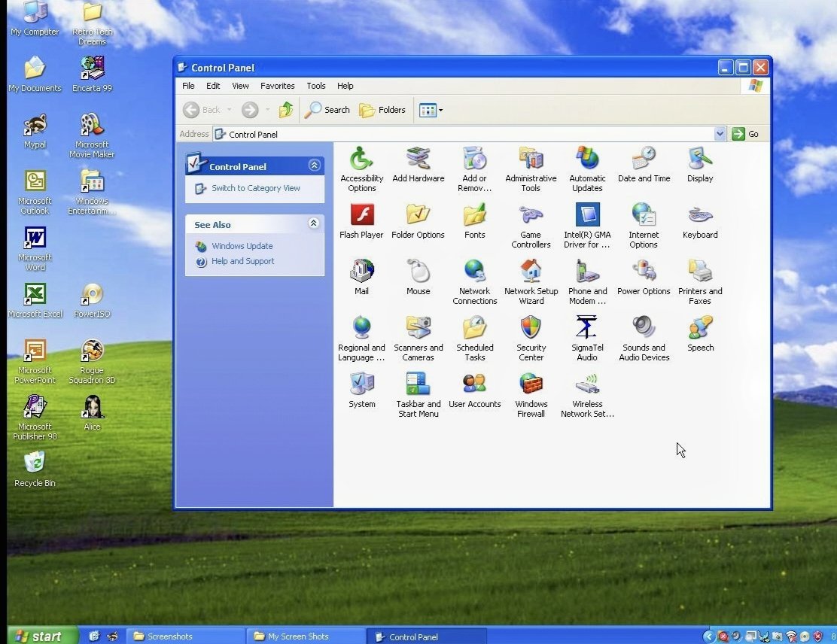Select My Computer desktop icon
This screenshot has height=644, width=837.
[x=35, y=19]
